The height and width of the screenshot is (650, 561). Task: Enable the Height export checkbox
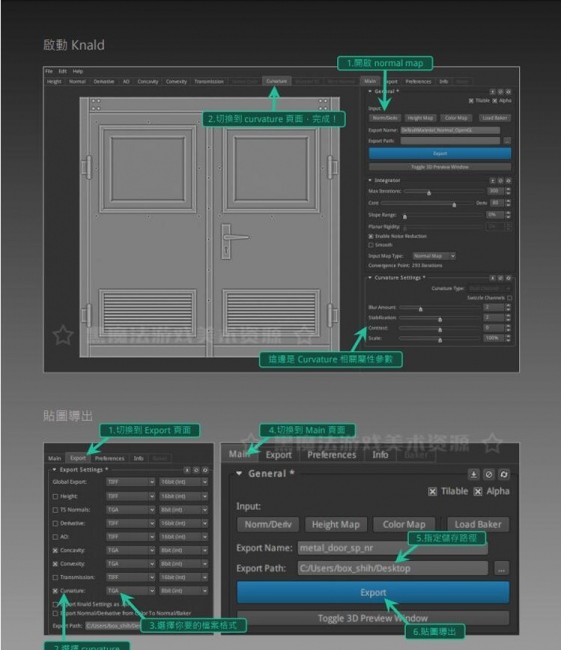[x=55, y=496]
